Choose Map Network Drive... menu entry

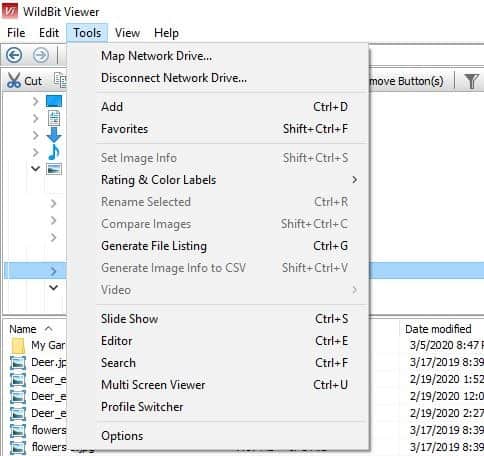click(x=218, y=56)
